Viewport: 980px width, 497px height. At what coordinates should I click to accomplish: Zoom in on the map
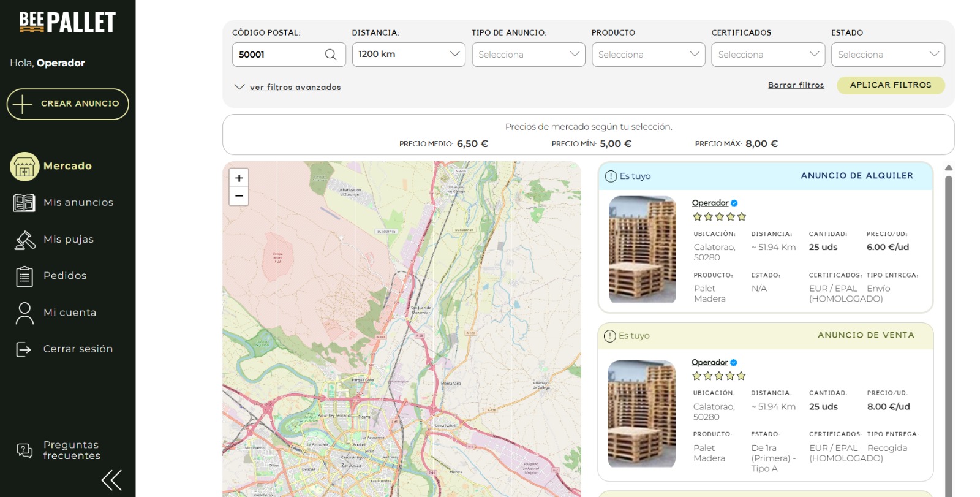(239, 178)
